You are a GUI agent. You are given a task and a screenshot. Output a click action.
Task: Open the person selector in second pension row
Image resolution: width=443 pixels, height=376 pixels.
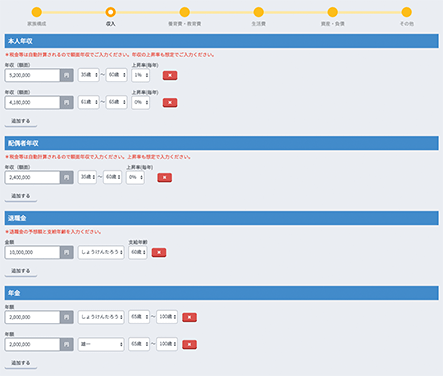click(x=101, y=344)
